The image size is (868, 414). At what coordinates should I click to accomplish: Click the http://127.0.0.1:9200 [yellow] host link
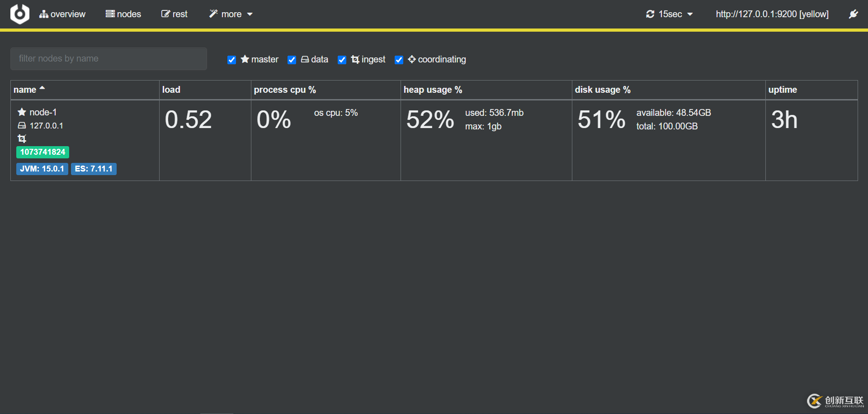coord(772,14)
